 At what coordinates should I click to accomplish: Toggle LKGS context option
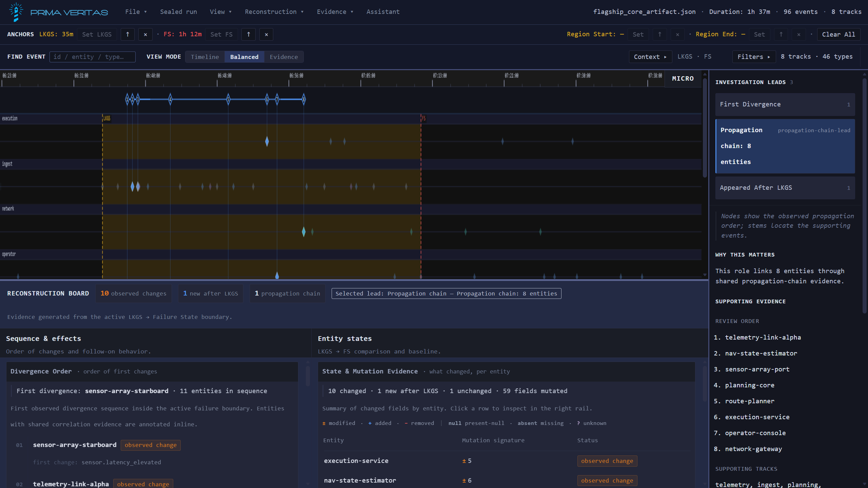coord(685,57)
